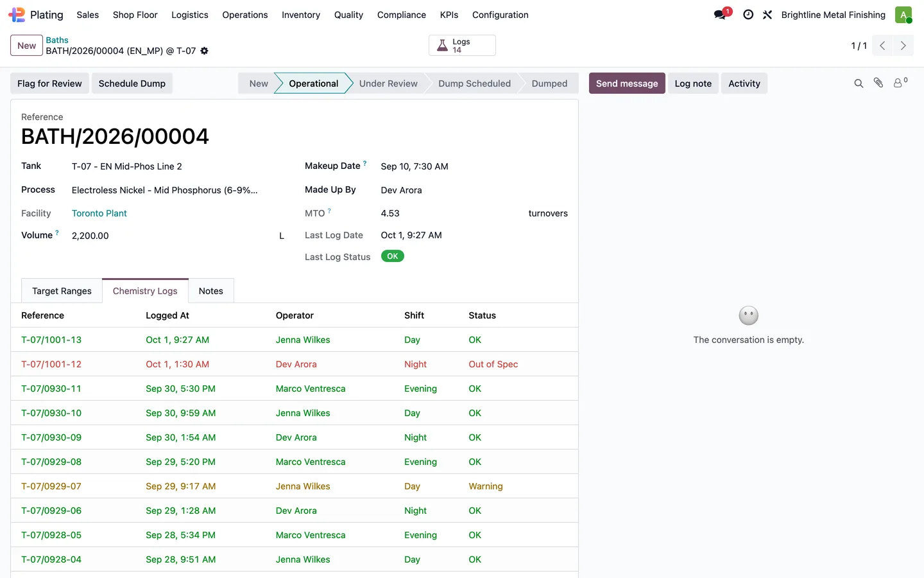Set status to Dump Scheduled

tap(474, 83)
